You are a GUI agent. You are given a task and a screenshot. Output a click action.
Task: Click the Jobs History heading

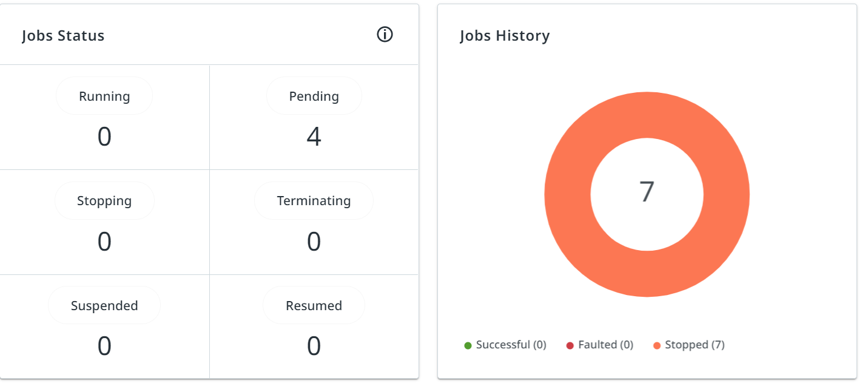(505, 36)
